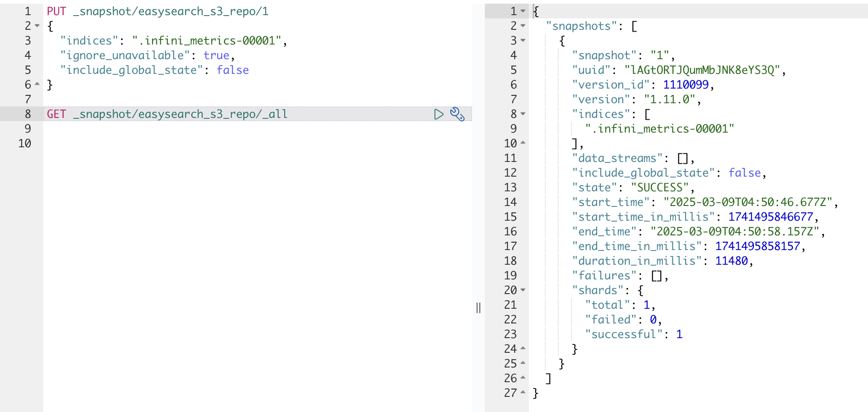Click the version value "1.11.0"
868x412 pixels.
click(670, 100)
